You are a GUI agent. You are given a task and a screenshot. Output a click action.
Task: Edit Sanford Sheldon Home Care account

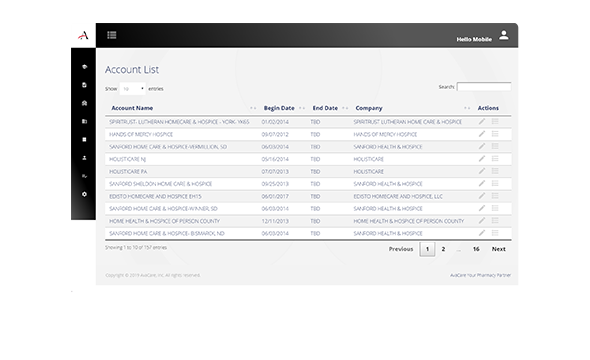tap(482, 184)
